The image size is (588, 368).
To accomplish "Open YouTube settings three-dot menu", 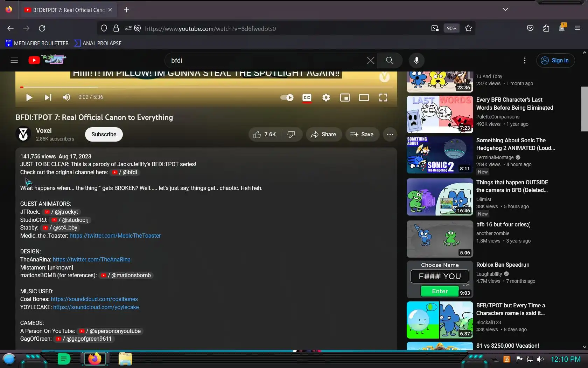I will click(525, 60).
